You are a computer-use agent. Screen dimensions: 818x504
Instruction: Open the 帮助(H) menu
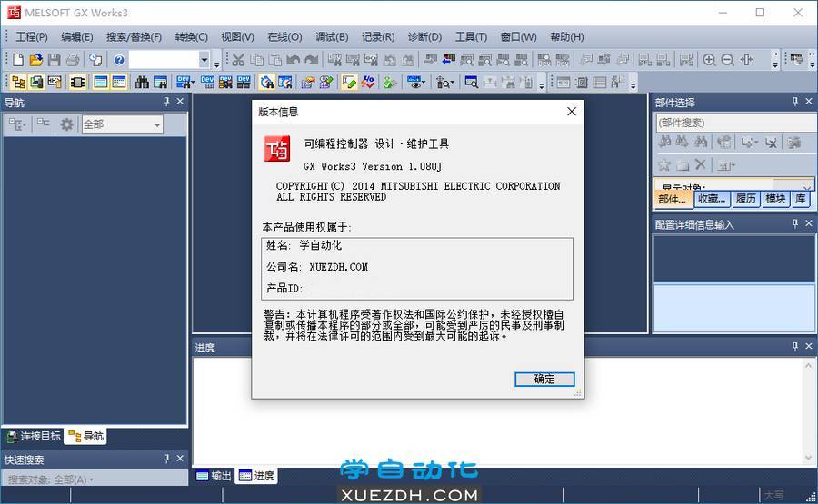[x=566, y=37]
